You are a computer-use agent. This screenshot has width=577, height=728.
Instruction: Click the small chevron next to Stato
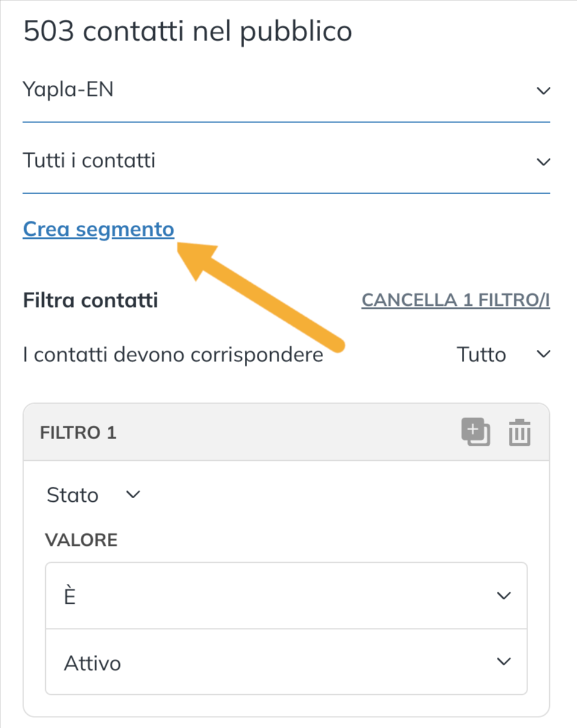133,495
